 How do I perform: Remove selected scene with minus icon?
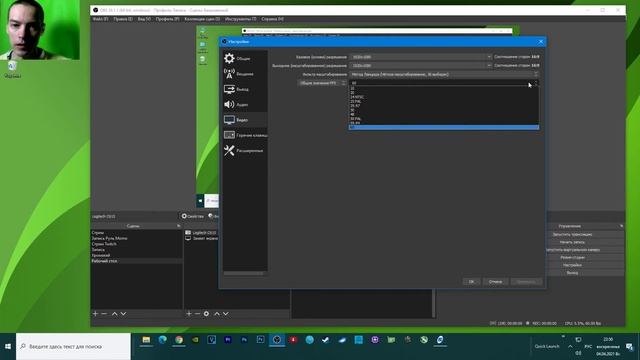tap(104, 313)
